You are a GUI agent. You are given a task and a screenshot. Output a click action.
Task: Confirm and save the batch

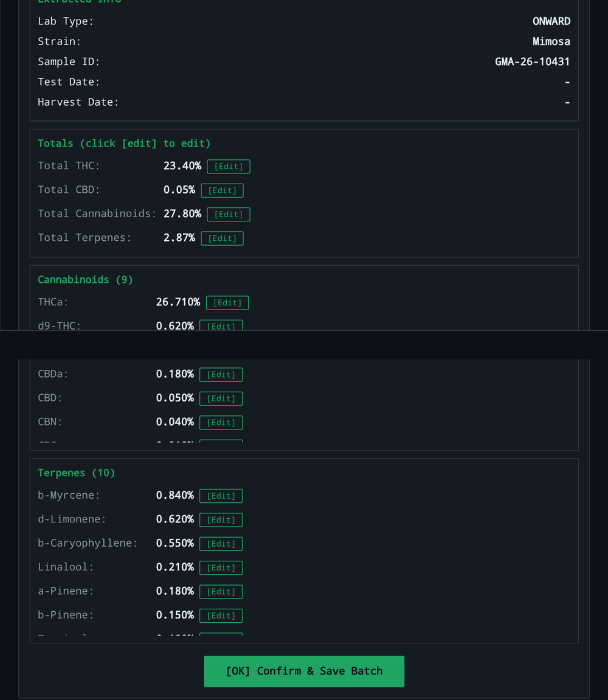coord(304,671)
